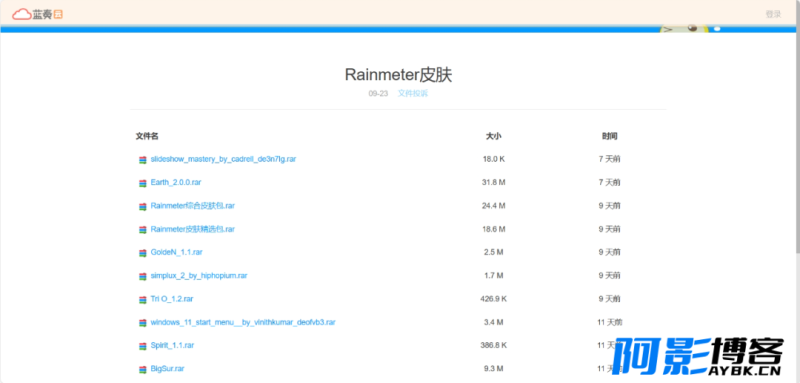The height and width of the screenshot is (383, 800).
Task: Click the archive icon beside slideshow_mastery_by_cadrell_de3n7lg.rar
Action: [x=143, y=160]
